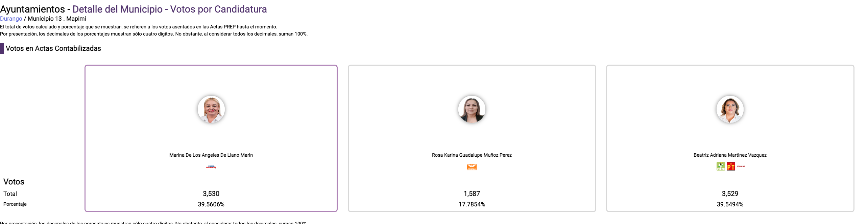Click the orange Movimiento Ciudadano party logo
868x224 pixels.
coord(472,167)
